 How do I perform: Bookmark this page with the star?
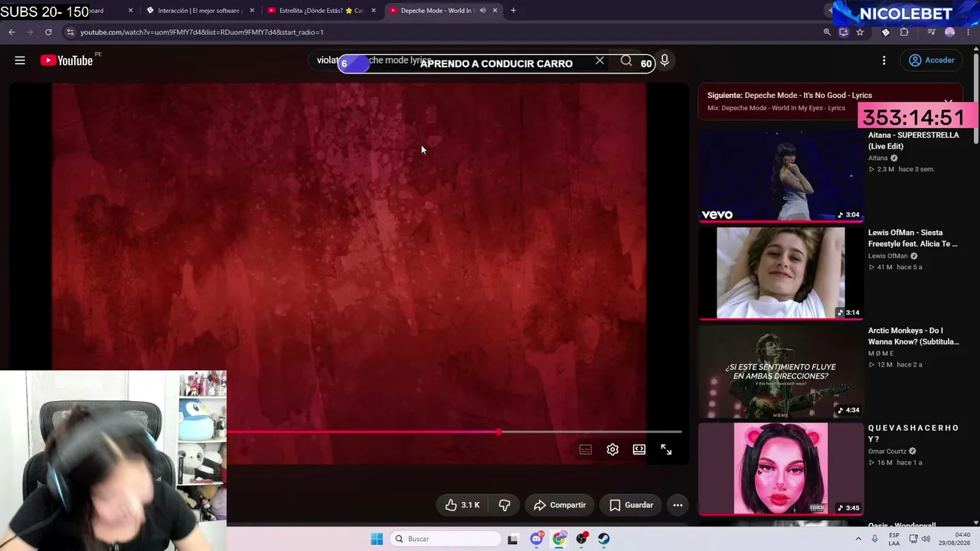[860, 32]
